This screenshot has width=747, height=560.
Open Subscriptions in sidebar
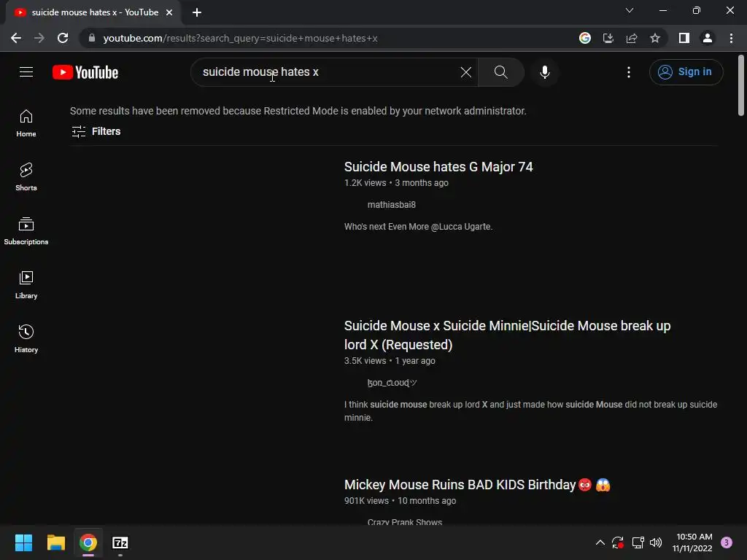[26, 231]
